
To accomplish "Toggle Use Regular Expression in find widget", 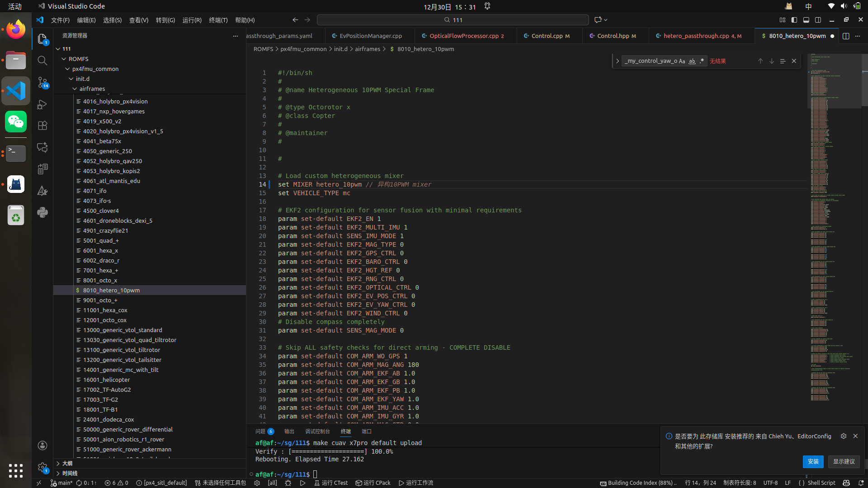I will (702, 61).
